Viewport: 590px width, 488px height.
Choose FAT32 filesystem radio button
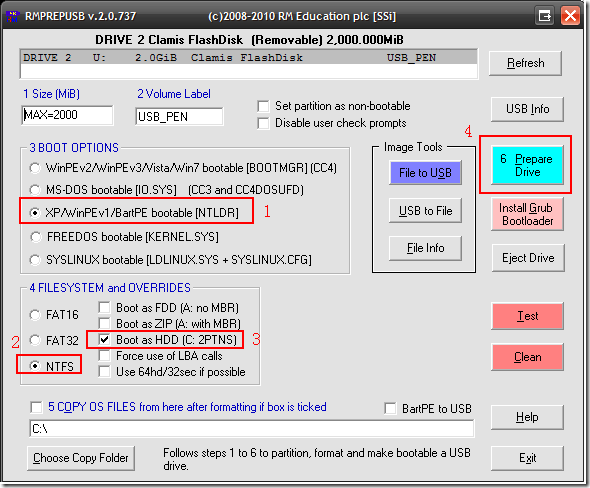click(35, 340)
